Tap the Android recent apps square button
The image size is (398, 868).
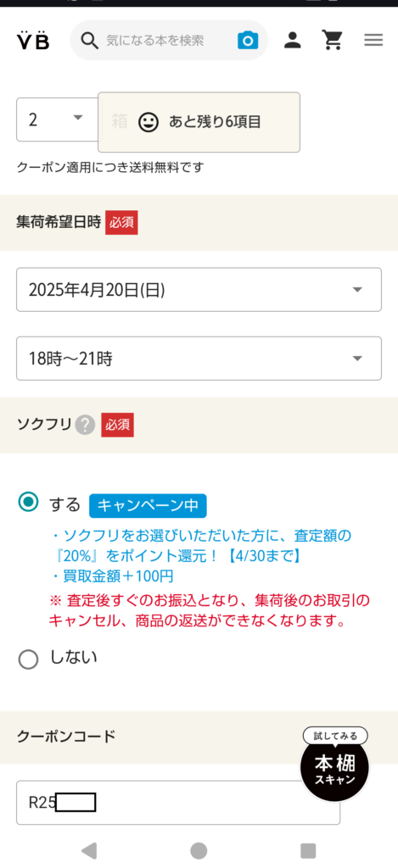[x=308, y=850]
